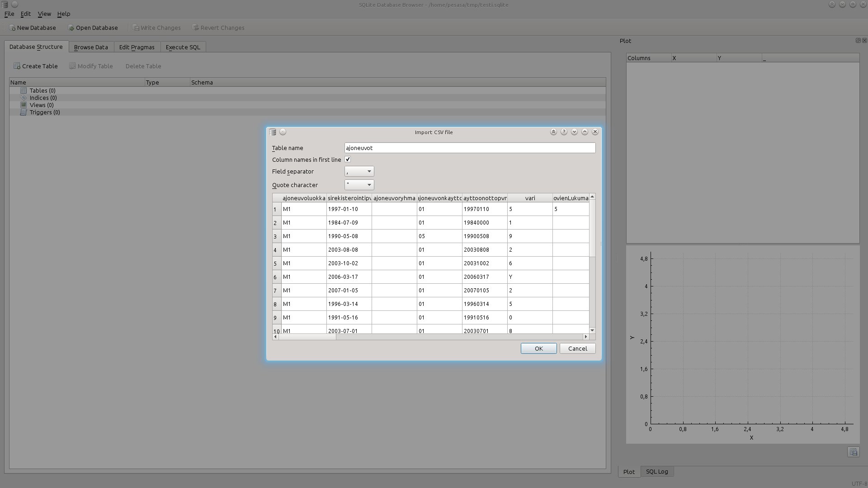Switch to the Edit Pragmas tab

pos(137,47)
